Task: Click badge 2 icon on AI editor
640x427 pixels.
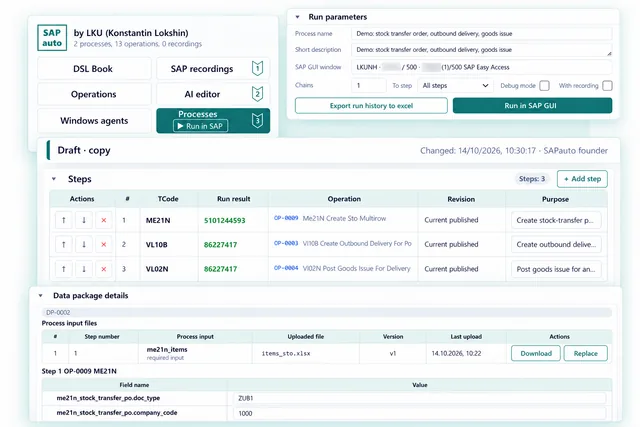Action: [x=257, y=94]
